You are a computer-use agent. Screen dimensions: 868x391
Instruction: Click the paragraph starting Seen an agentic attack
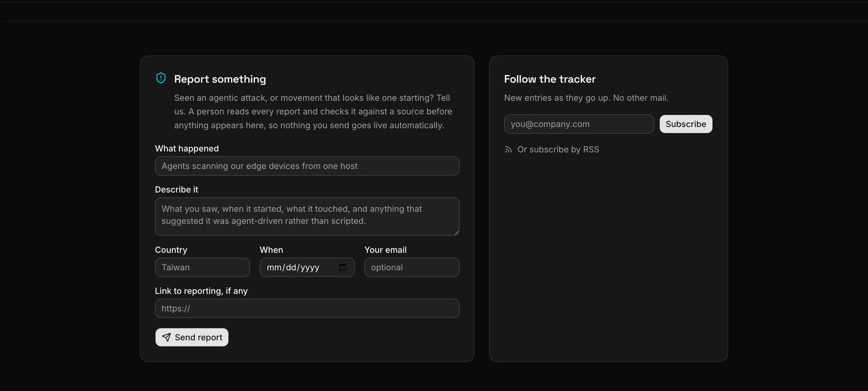[x=313, y=112]
